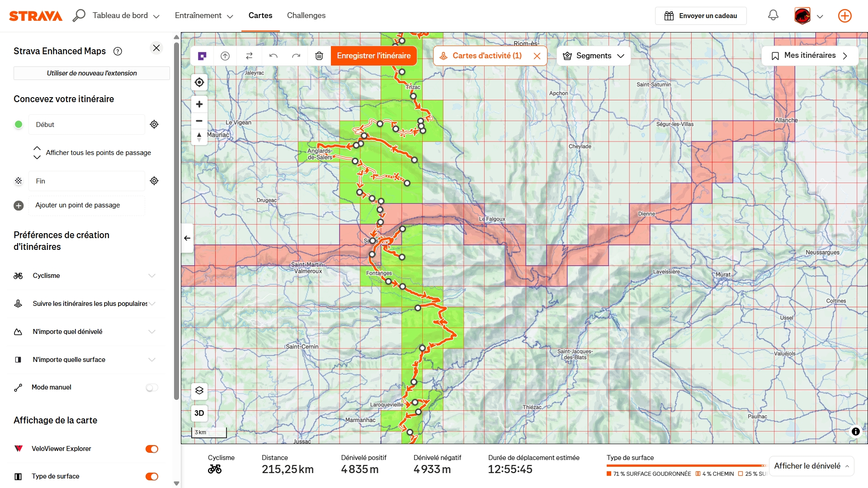Reverse route direction with the swap arrows icon
The width and height of the screenshot is (868, 488).
[249, 56]
